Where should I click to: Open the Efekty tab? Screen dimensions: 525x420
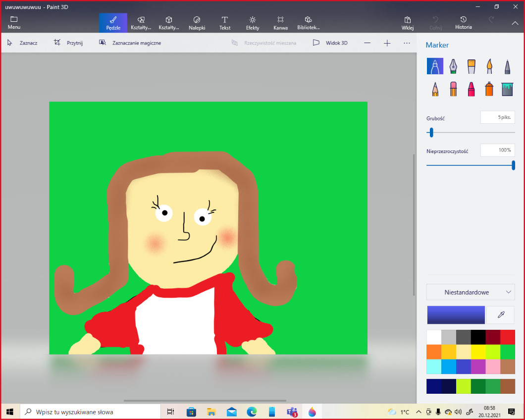253,23
